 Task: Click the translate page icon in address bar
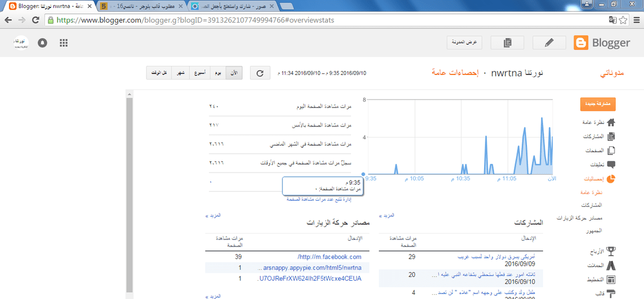point(612,20)
